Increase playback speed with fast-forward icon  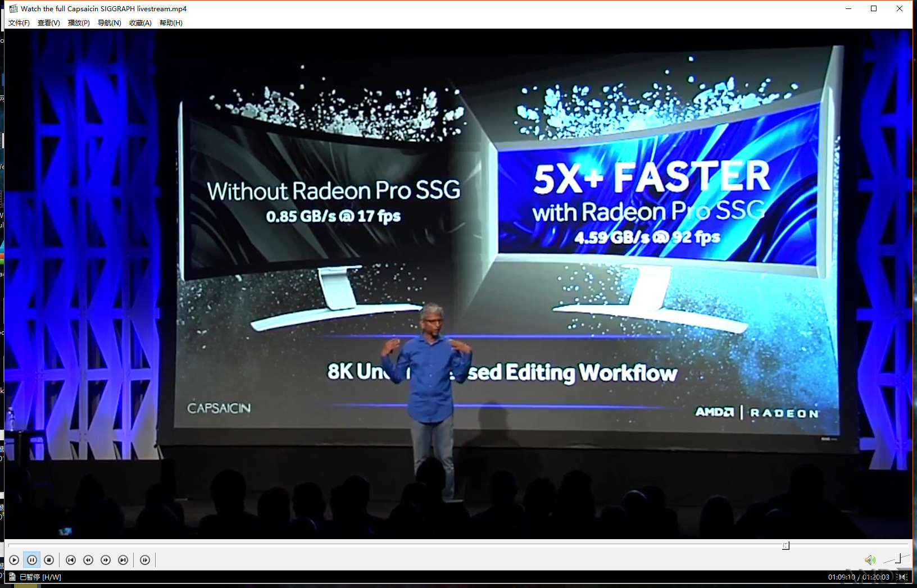106,560
